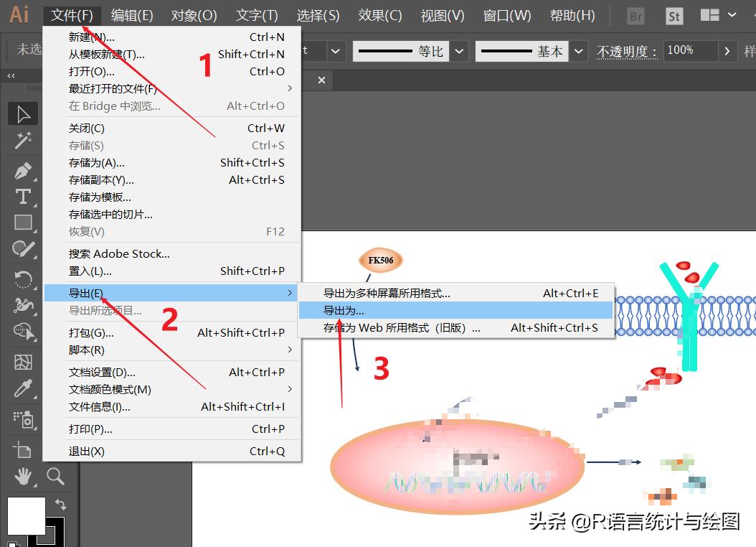
Task: Select the Type tool in toolbar
Action: 22,196
